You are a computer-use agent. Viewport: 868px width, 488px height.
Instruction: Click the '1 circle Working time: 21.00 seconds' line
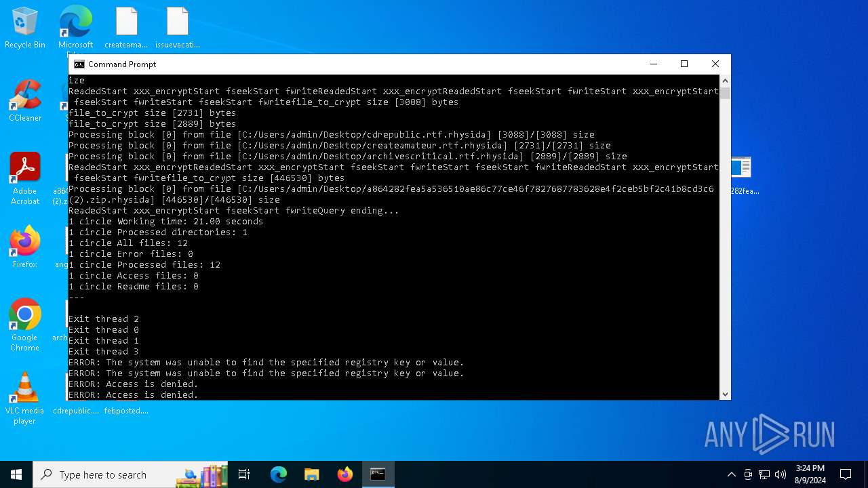(x=165, y=222)
